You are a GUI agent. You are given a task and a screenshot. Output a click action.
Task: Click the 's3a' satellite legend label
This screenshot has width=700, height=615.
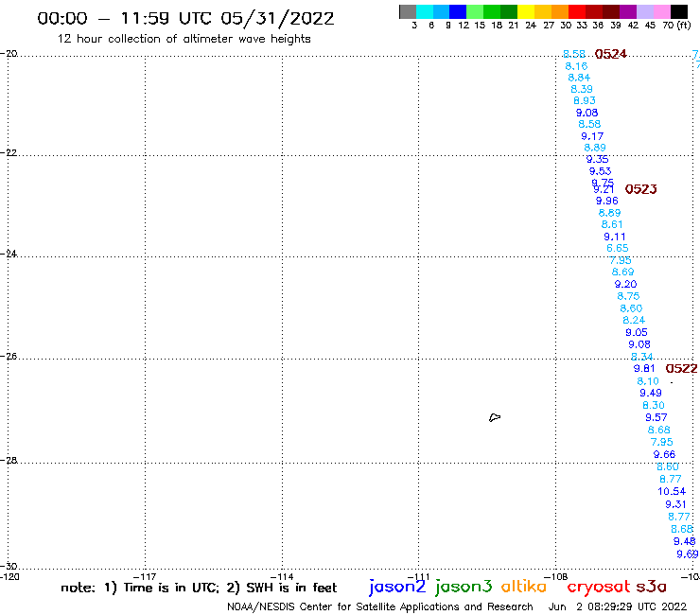[x=652, y=587]
